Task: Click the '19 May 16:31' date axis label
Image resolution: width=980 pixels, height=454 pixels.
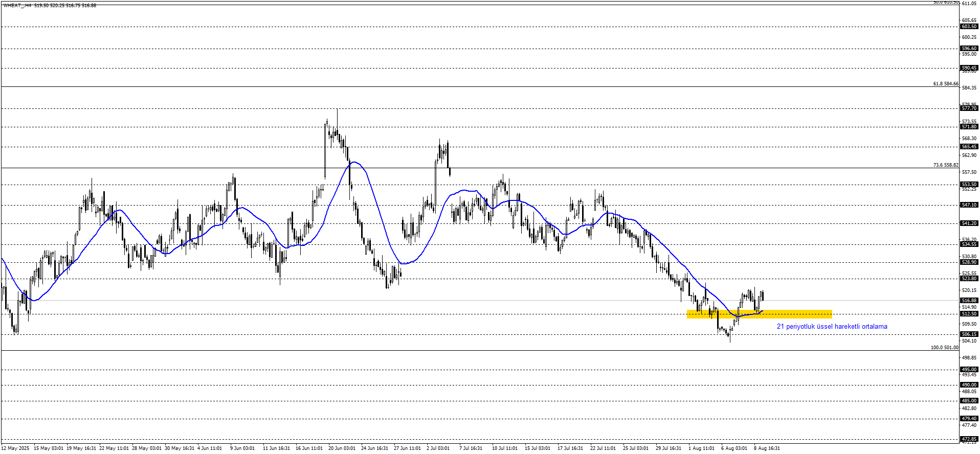Action: point(81,448)
